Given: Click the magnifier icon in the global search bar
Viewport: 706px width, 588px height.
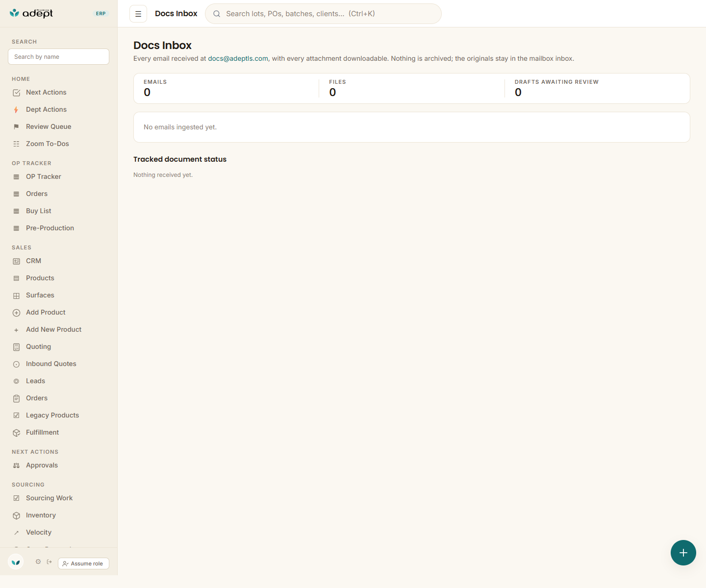Looking at the screenshot, I should pyautogui.click(x=217, y=14).
